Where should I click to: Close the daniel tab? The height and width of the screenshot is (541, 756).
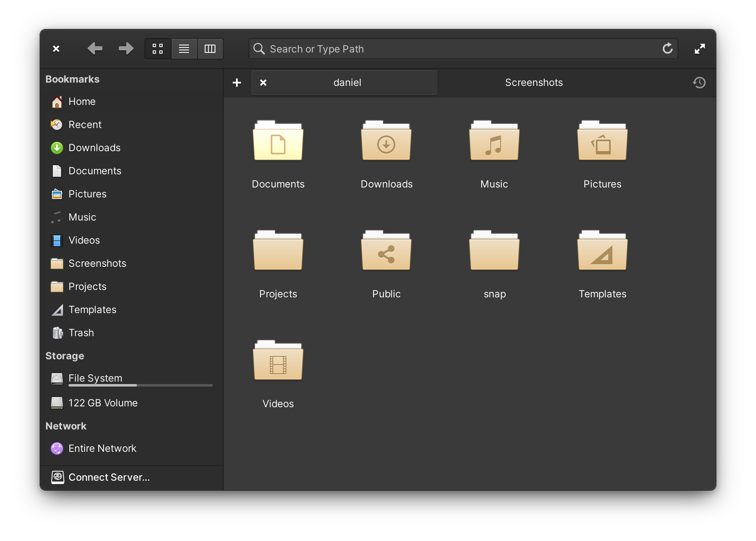pyautogui.click(x=263, y=83)
